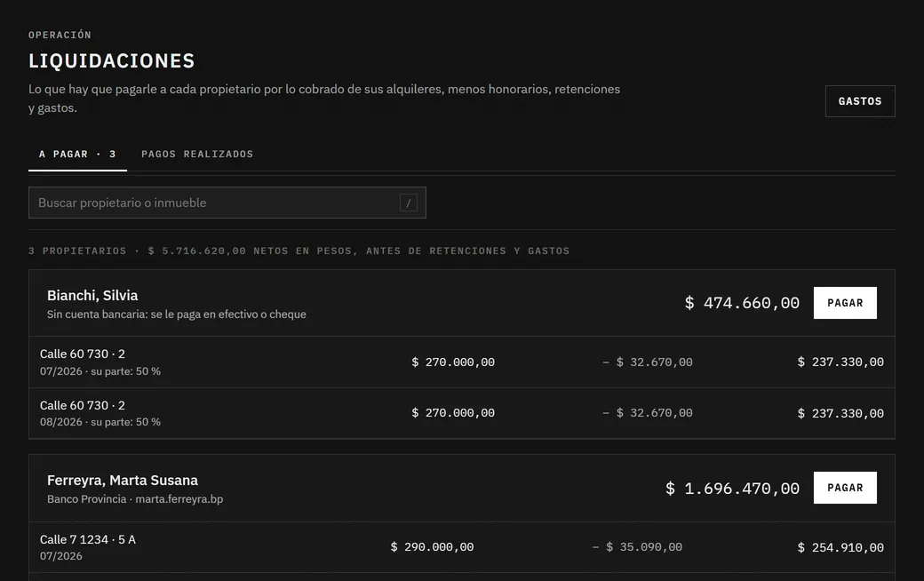Click Bianchi total $ 474.660,00
924x581 pixels.
pos(742,303)
